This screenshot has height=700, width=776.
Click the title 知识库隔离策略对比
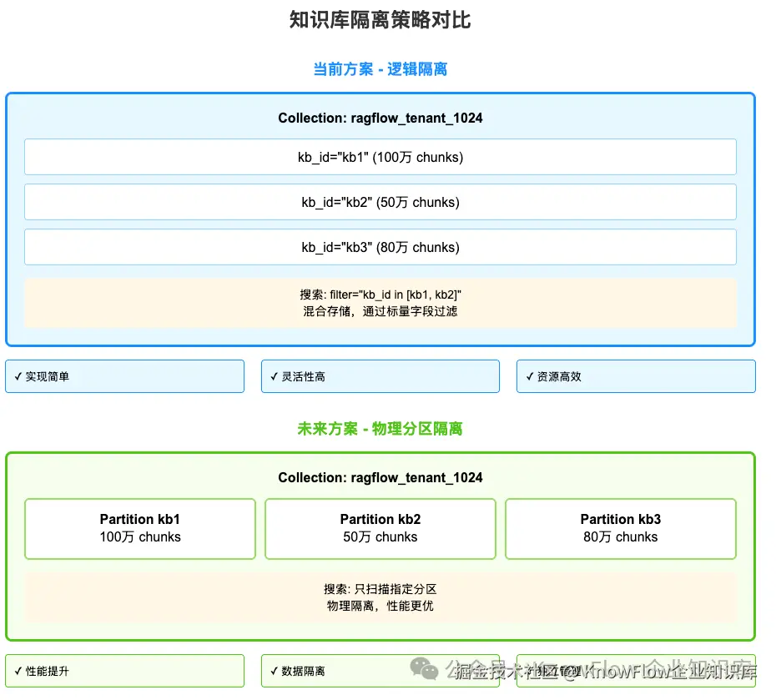[x=380, y=21]
